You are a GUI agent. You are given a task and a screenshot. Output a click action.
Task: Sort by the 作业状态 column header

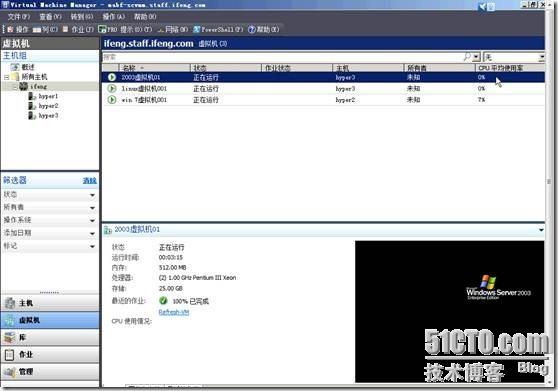tap(297, 68)
